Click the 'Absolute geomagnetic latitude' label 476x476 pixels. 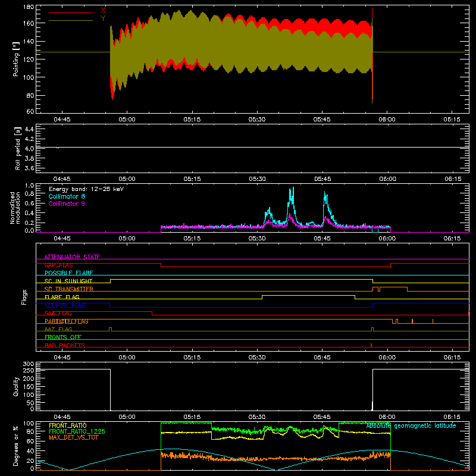[411, 426]
